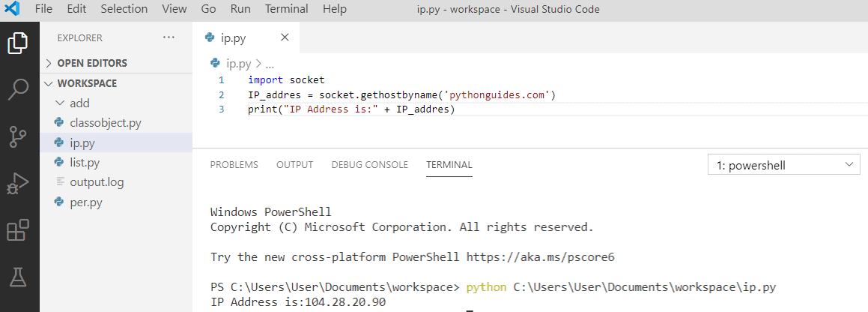Click line number 1 in the gutter
This screenshot has height=312, width=868.
222,79
